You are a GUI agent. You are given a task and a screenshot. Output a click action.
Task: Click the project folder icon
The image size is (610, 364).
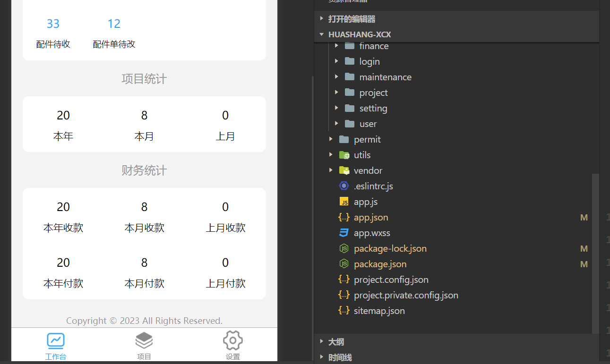(x=350, y=93)
